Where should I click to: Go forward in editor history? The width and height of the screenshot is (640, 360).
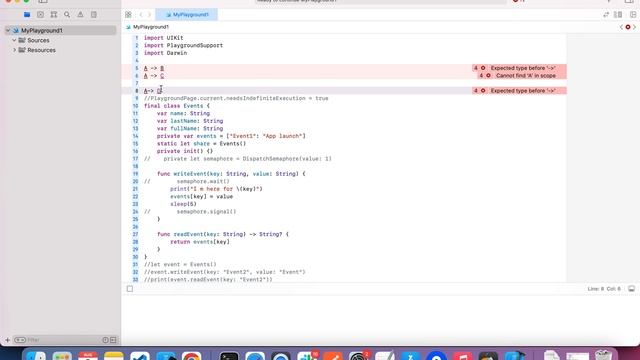(149, 15)
